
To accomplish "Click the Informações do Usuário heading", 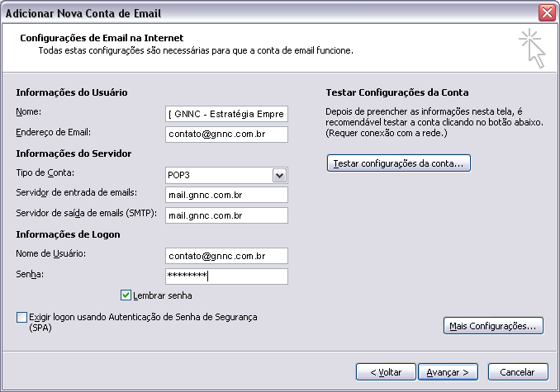I will (72, 92).
